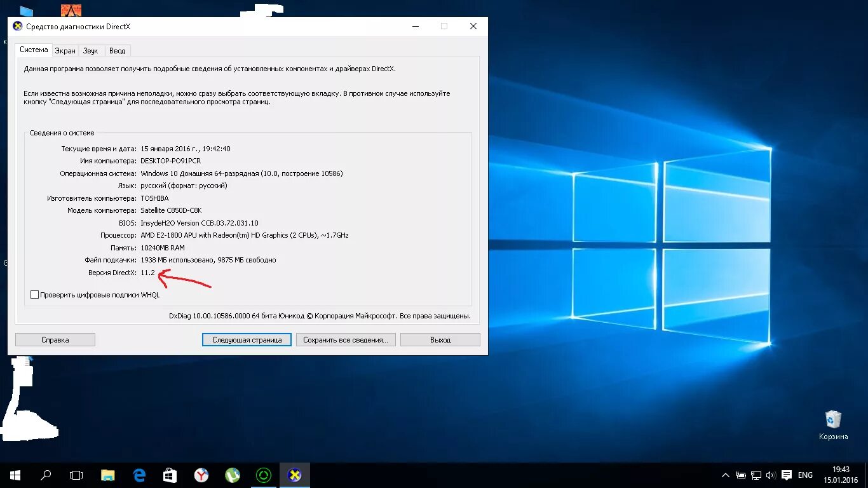This screenshot has height=488, width=868.
Task: Open uTorrent from the taskbar
Action: [x=232, y=475]
